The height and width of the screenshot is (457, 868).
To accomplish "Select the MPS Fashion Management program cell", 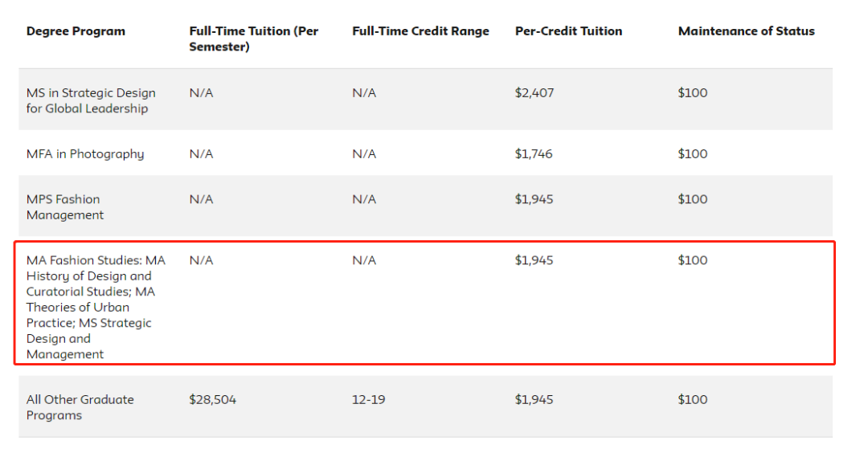I will (65, 207).
